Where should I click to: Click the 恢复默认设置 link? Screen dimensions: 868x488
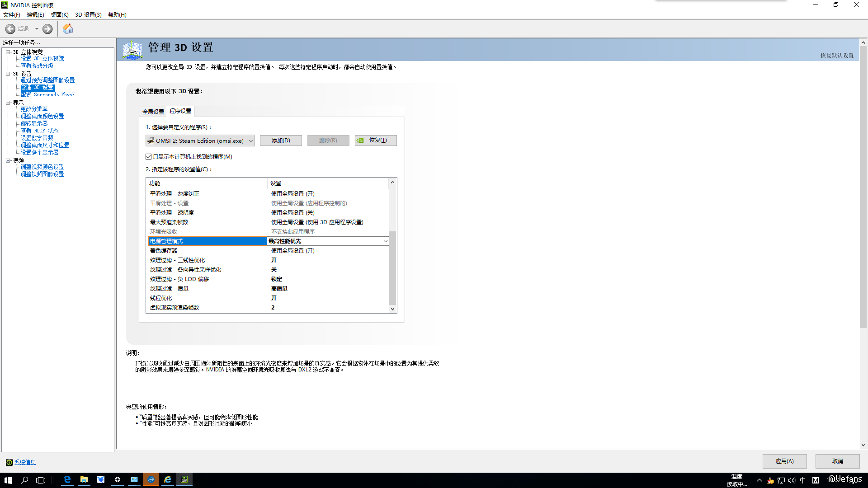[837, 56]
